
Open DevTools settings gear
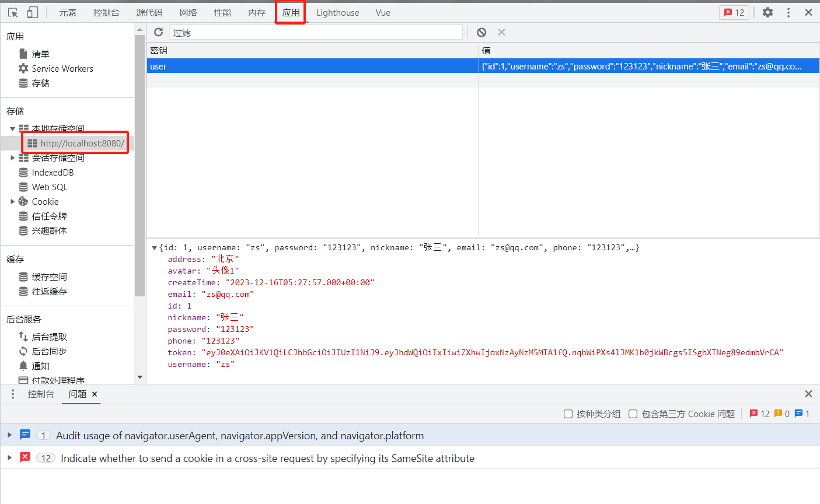point(767,12)
